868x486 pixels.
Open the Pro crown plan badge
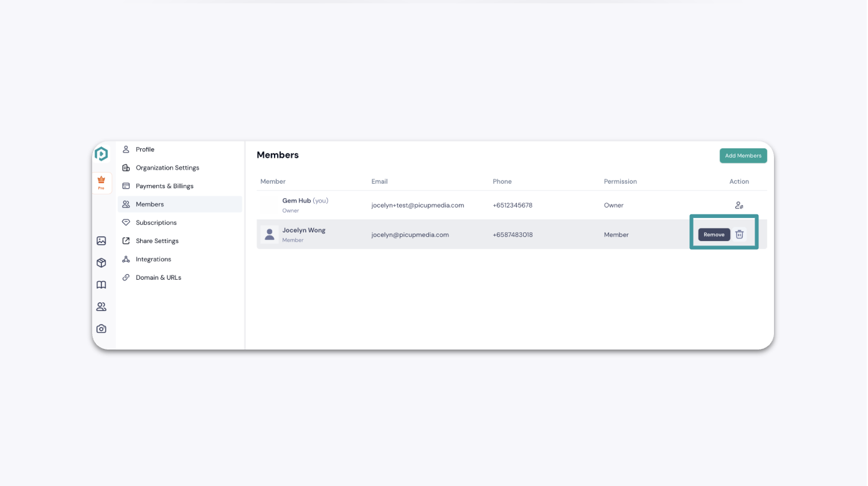click(101, 183)
